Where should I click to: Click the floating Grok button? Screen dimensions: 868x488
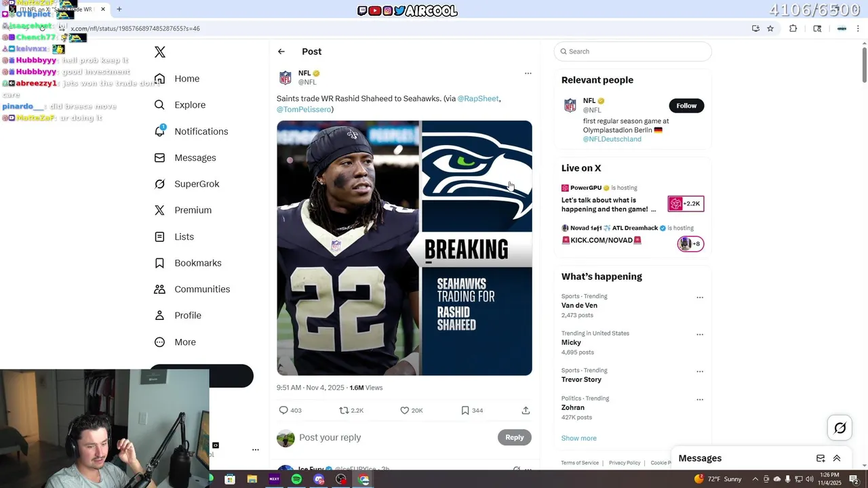pos(840,428)
